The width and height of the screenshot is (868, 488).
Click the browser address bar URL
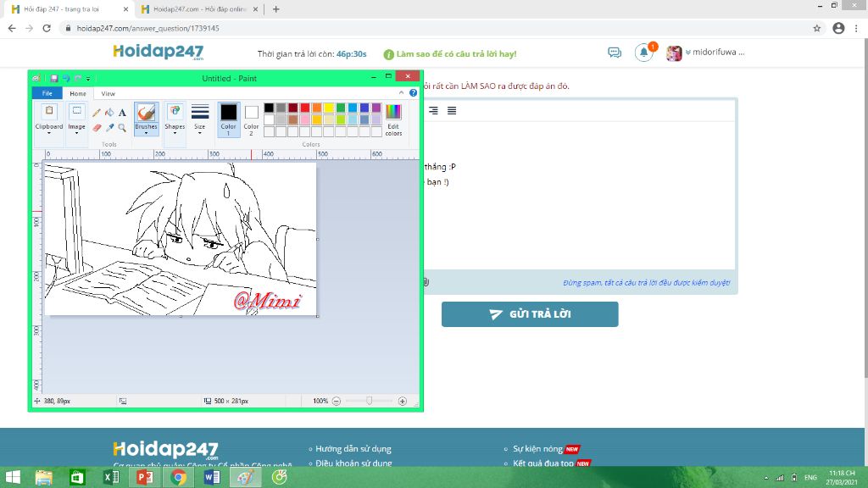[147, 28]
